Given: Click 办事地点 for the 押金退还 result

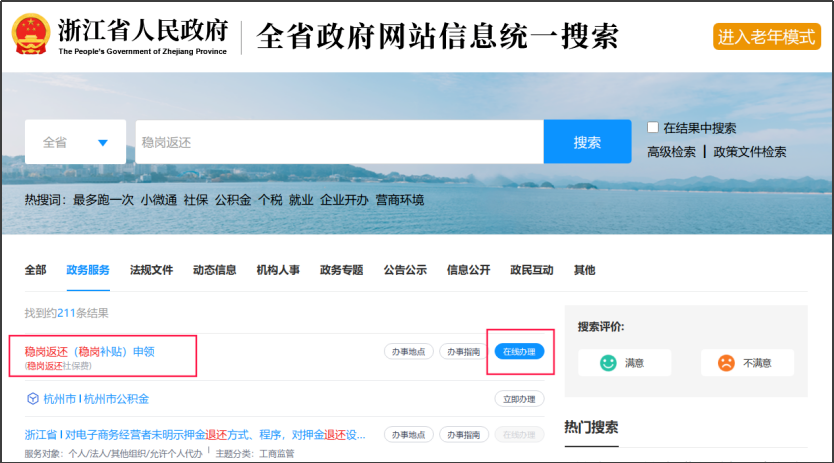Looking at the screenshot, I should click(x=408, y=435).
